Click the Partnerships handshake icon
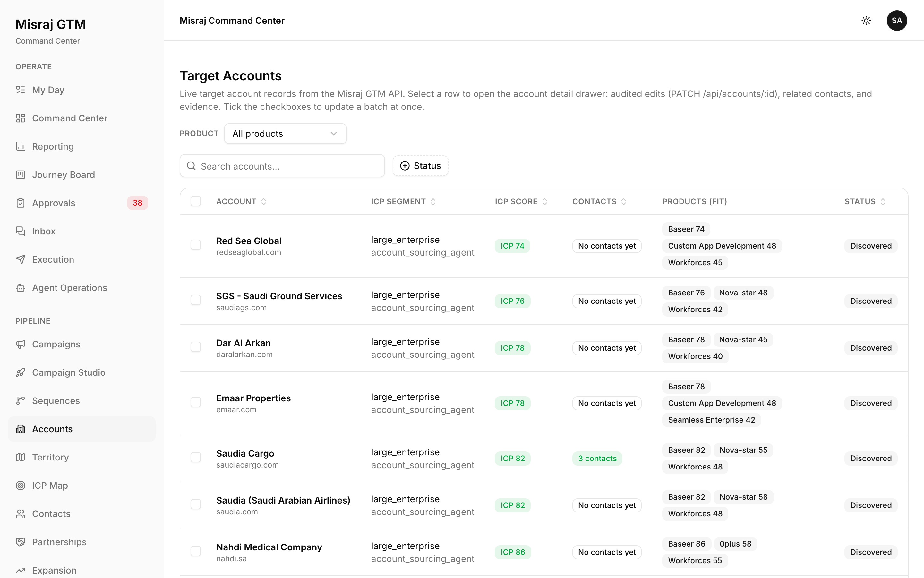 pyautogui.click(x=21, y=542)
